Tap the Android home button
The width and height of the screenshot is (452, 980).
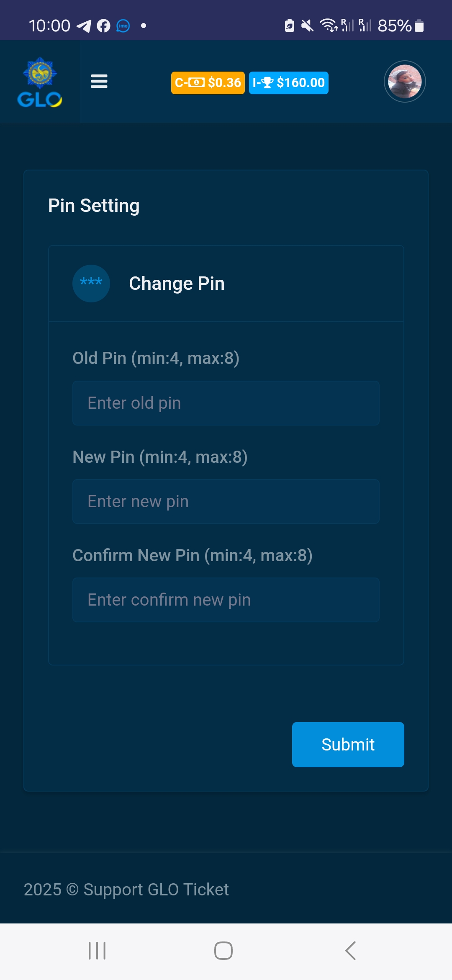223,951
